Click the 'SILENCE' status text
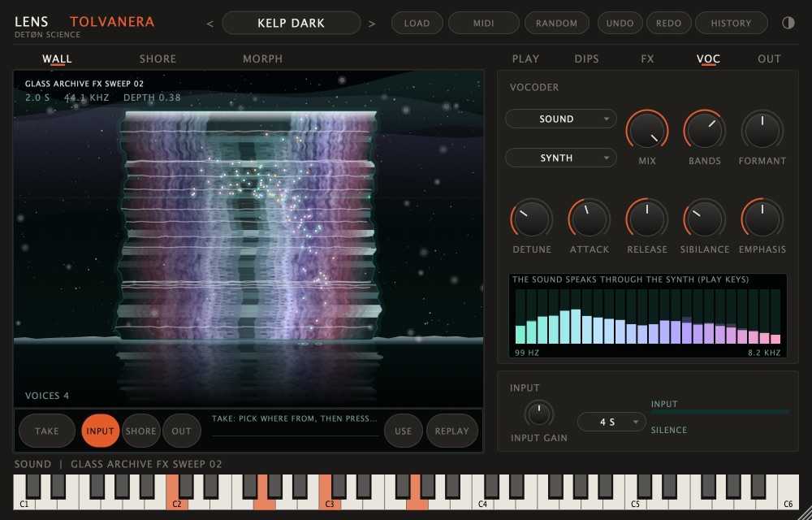This screenshot has width=812, height=520. (669, 430)
